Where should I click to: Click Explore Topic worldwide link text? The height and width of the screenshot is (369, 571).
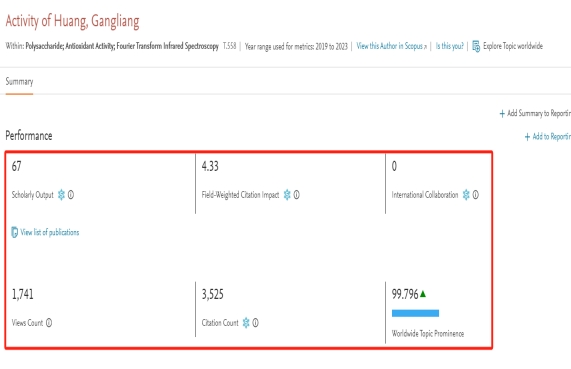[513, 46]
